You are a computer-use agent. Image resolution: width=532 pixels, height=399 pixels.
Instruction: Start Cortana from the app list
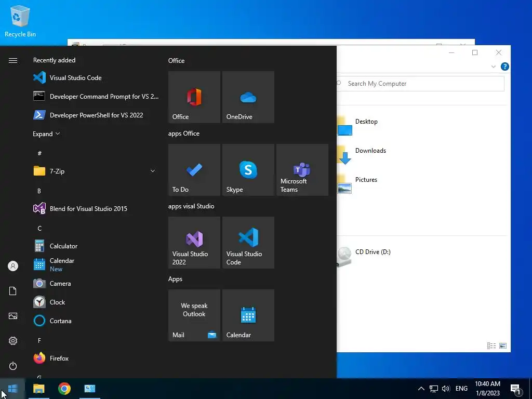[x=95, y=321]
